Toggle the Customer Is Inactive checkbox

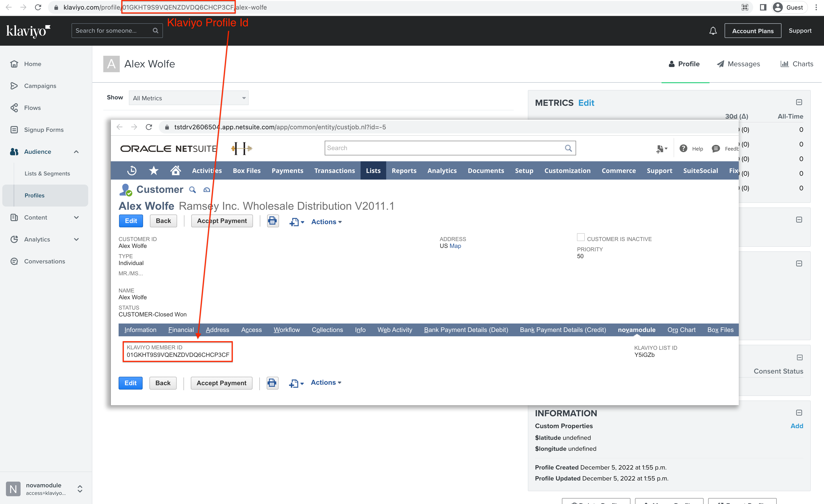(581, 237)
